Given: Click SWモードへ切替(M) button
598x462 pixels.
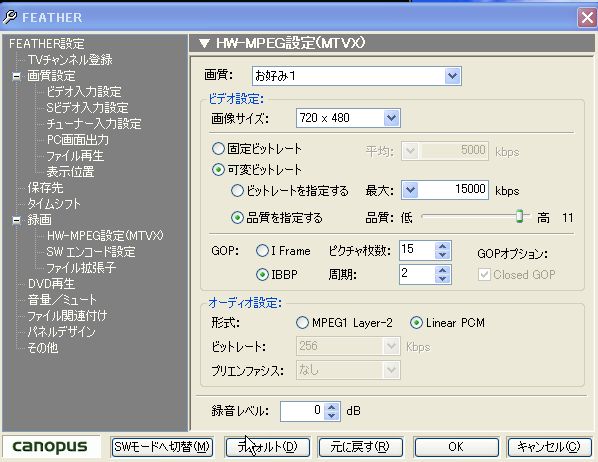Looking at the screenshot, I should (162, 447).
